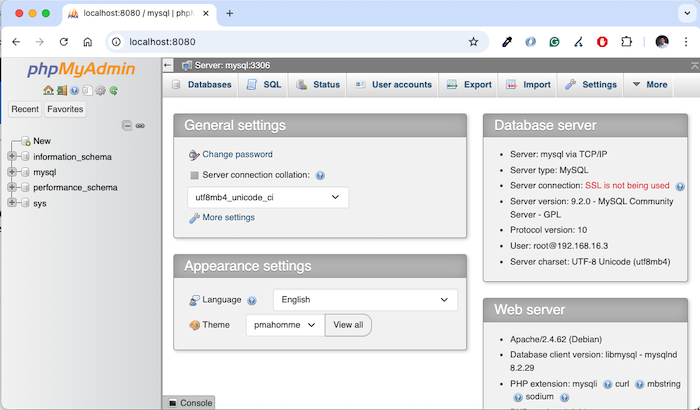The height and width of the screenshot is (410, 700).
Task: Open browser extensions puzzle icon
Action: tap(626, 42)
